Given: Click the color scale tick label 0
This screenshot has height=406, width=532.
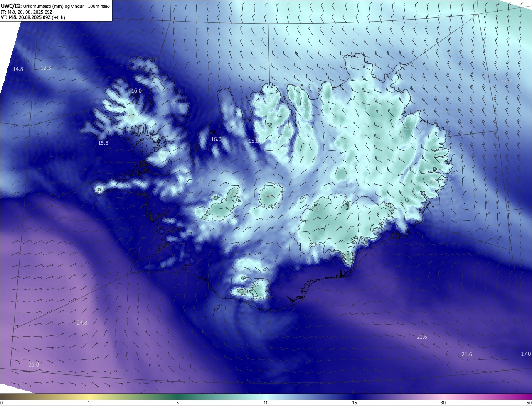Looking at the screenshot, I should click(2, 403).
